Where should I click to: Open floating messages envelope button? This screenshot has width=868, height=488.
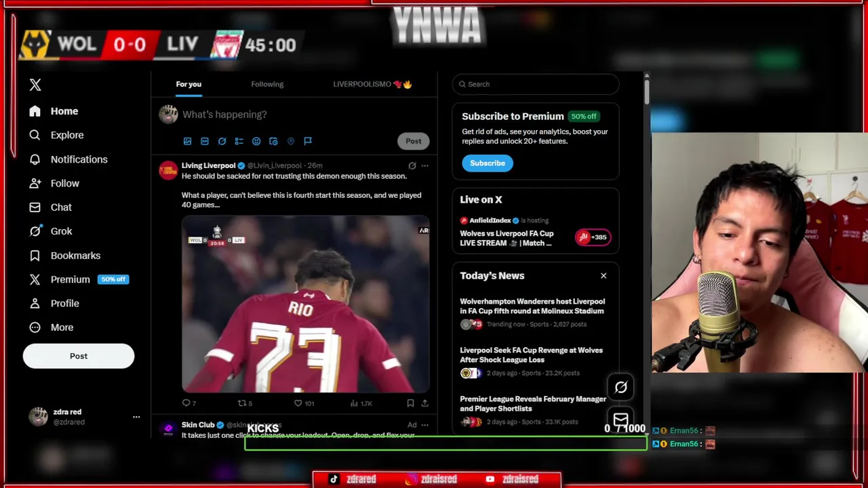(620, 419)
